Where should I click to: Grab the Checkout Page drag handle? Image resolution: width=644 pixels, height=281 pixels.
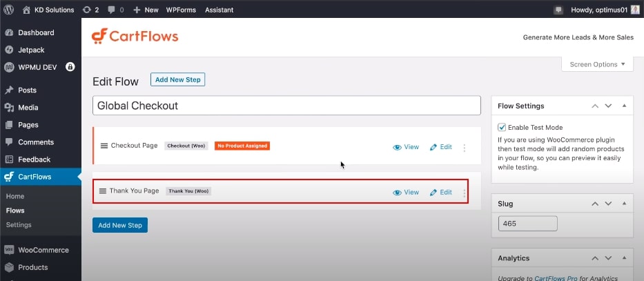(x=104, y=146)
